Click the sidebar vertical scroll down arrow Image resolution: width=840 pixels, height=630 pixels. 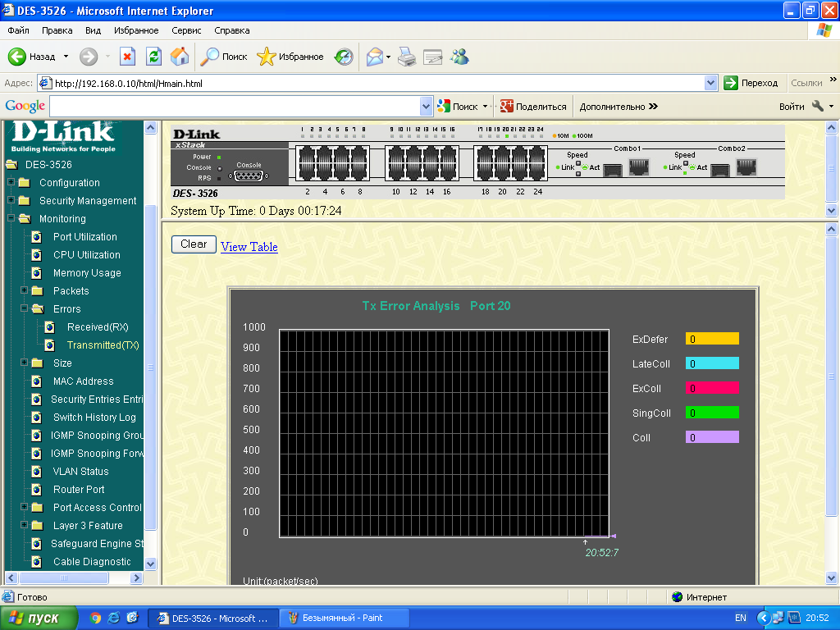151,564
